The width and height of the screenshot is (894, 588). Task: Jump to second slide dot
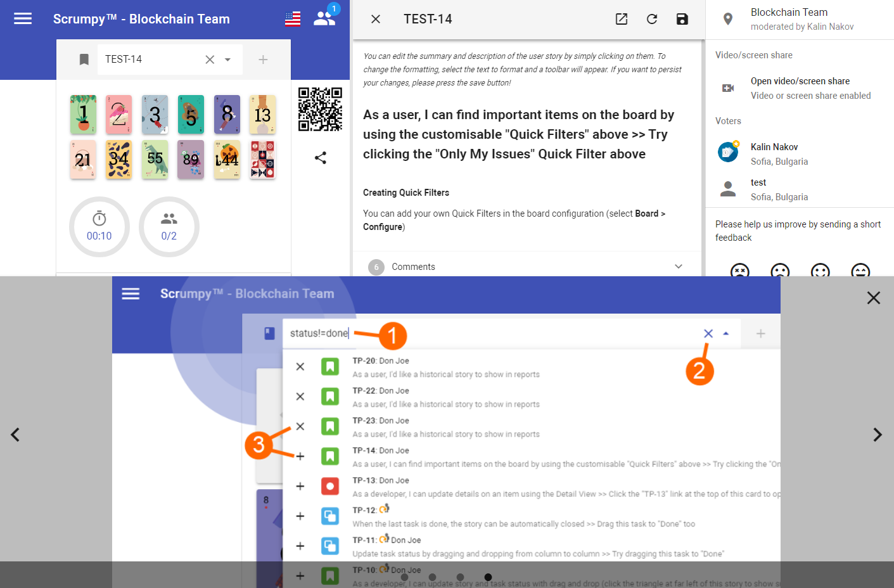(x=432, y=577)
